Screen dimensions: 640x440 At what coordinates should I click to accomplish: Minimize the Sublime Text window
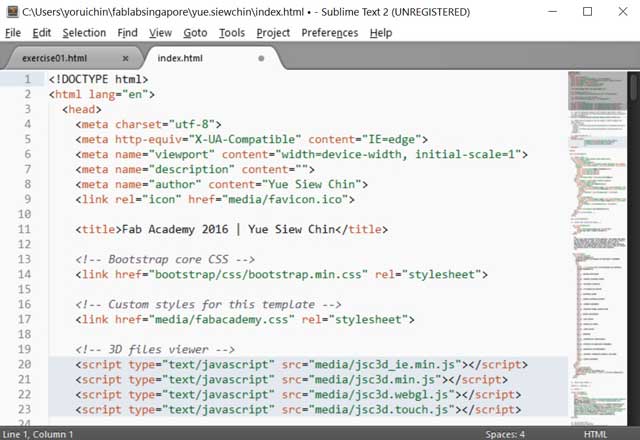pyautogui.click(x=552, y=11)
